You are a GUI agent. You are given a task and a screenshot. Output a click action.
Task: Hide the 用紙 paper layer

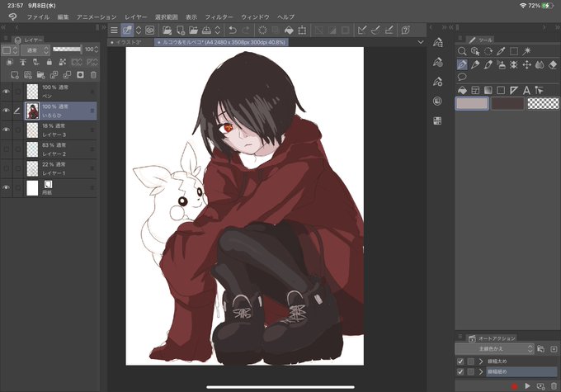(x=6, y=187)
